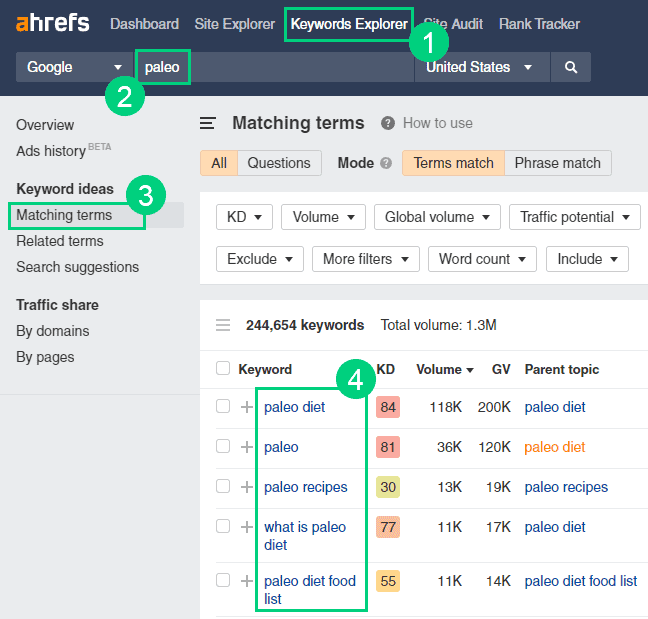Toggle the sidebar hamburger icon beside Matching terms

click(x=207, y=123)
